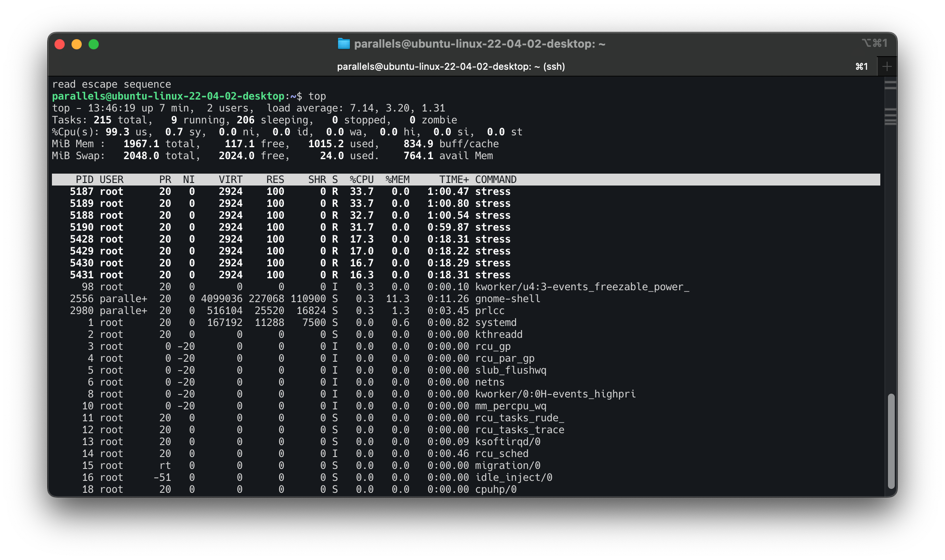Click PID 5188 in the process list
Viewport: 945px width, 560px height.
tap(82, 215)
